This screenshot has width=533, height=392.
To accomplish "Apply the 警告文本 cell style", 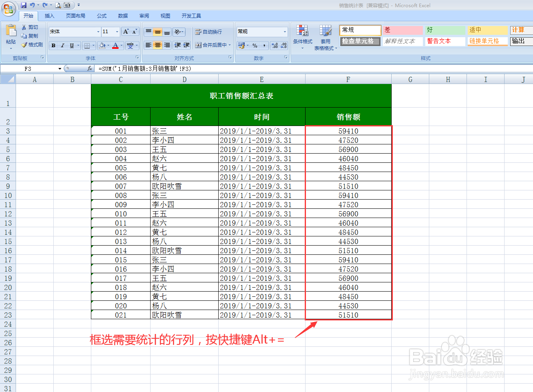I will (x=445, y=41).
